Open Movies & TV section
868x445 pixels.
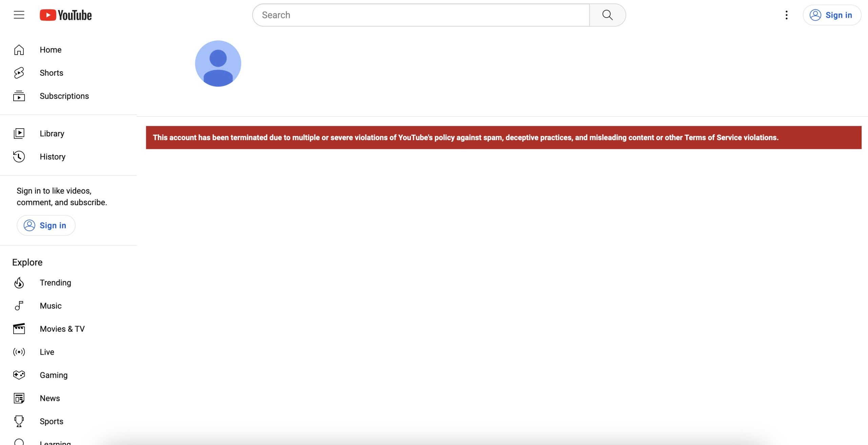point(62,329)
